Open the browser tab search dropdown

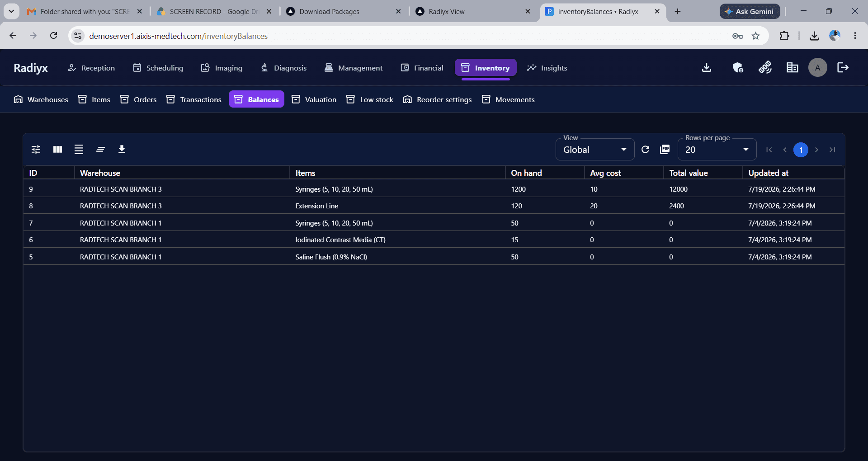click(x=11, y=11)
